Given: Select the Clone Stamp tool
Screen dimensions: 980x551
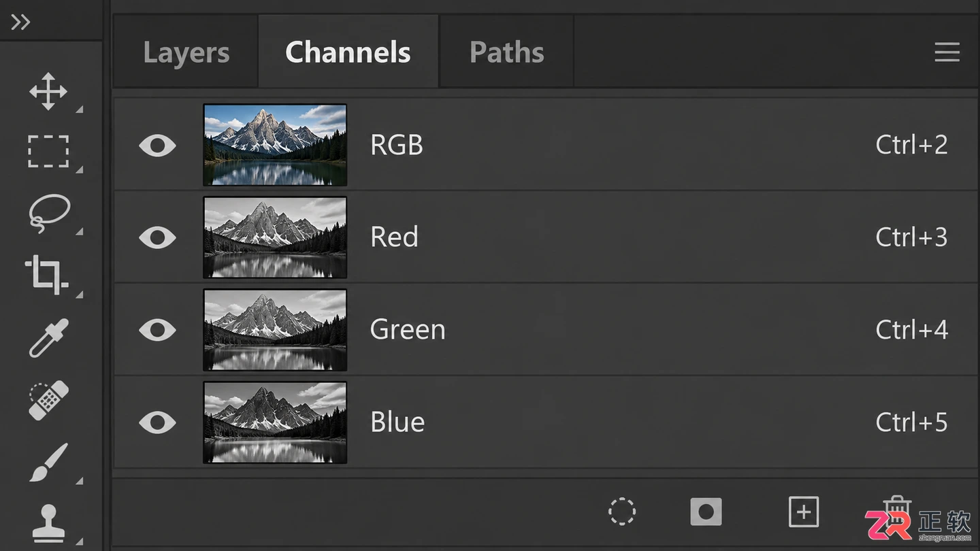Looking at the screenshot, I should click(49, 522).
